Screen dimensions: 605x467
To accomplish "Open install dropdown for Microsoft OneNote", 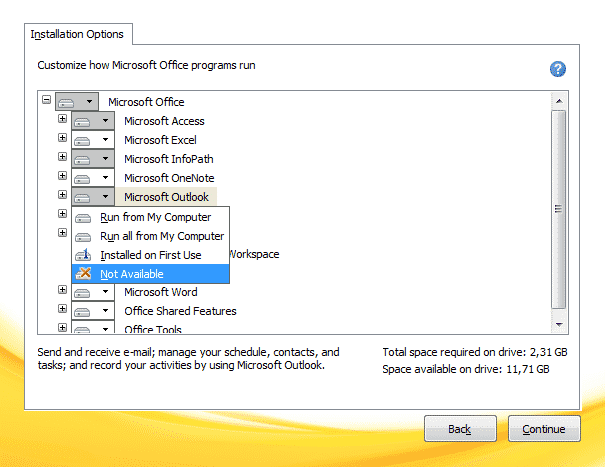I will (x=93, y=178).
